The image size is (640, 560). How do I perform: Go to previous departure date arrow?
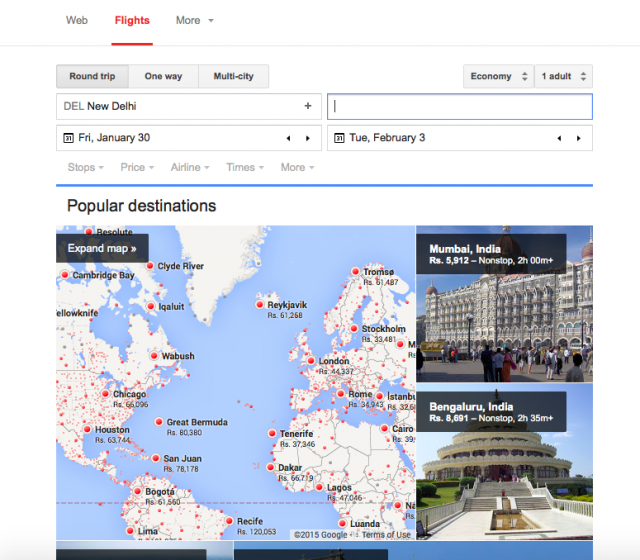coord(289,138)
